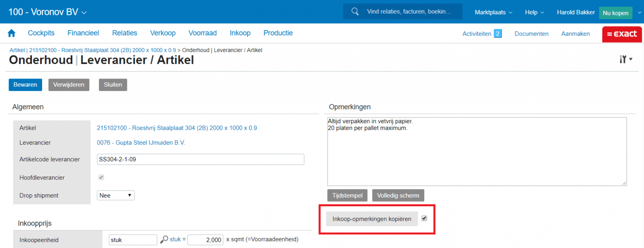Click inside the Opmerkingen text area
Viewport: 644px width, 248px height.
(x=477, y=157)
